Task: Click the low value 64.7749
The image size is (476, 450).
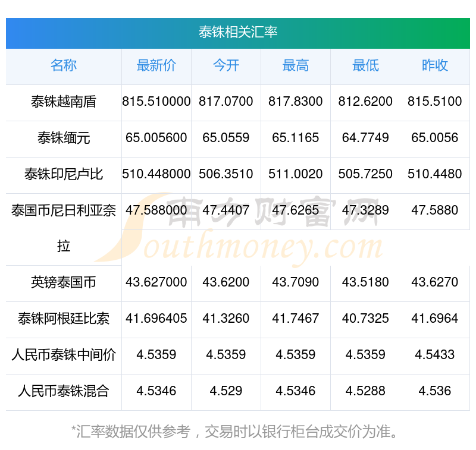Action: [x=365, y=138]
